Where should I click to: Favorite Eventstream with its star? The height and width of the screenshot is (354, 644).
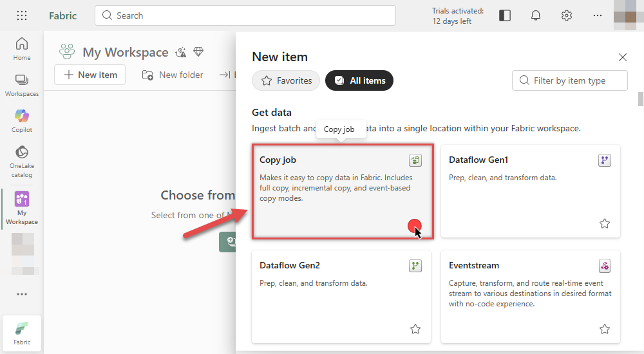pos(605,329)
